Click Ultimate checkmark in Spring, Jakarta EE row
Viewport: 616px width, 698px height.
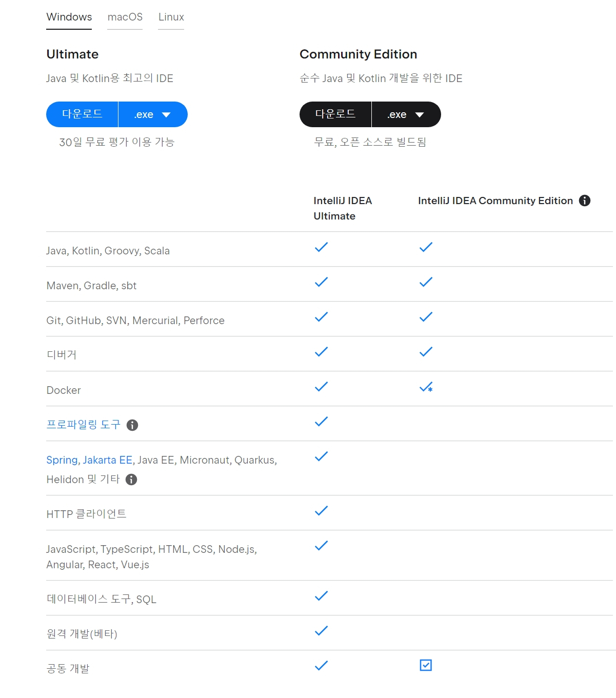click(321, 456)
